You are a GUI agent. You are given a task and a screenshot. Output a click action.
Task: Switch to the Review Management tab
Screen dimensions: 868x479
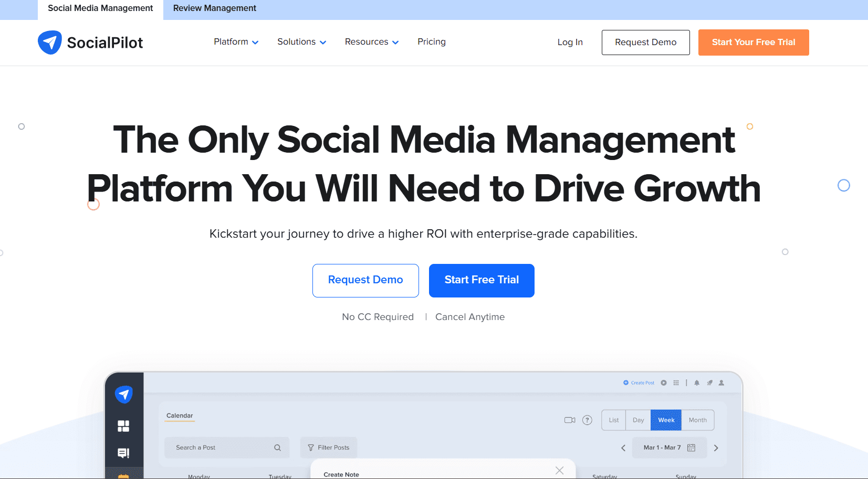(x=214, y=8)
